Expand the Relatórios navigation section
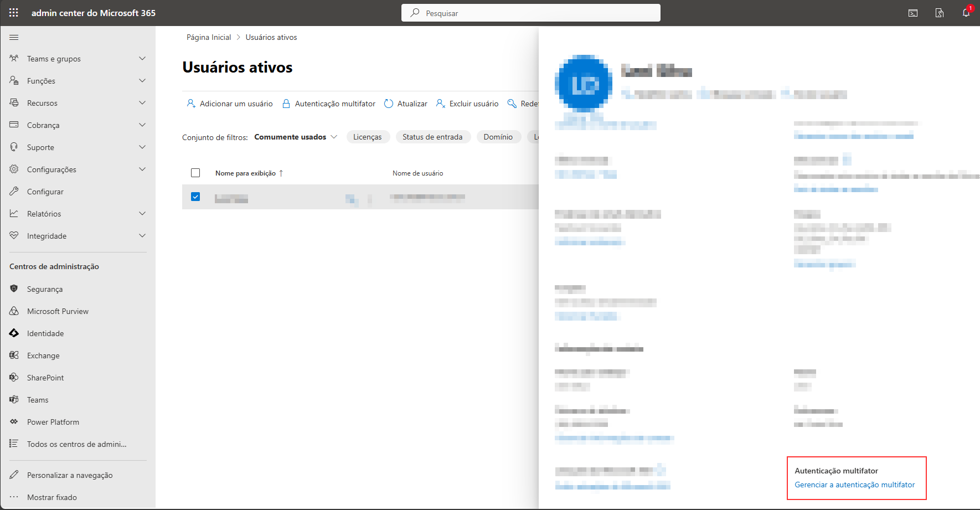This screenshot has height=510, width=980. [142, 214]
